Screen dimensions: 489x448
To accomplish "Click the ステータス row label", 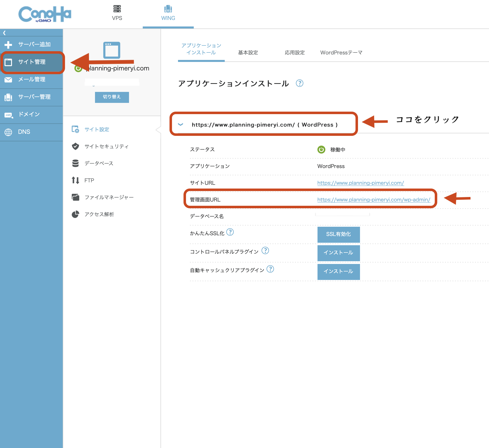I will pos(202,150).
